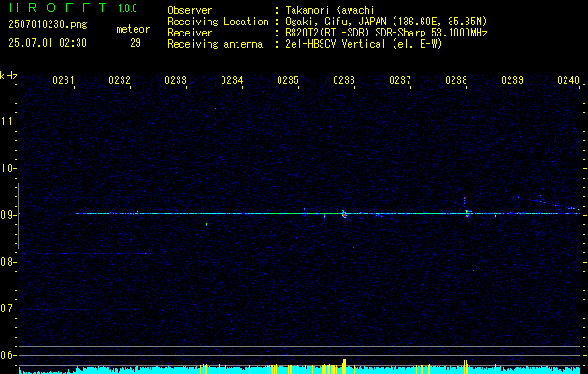Click the bright meteor echo near 0236

pyautogui.click(x=344, y=214)
